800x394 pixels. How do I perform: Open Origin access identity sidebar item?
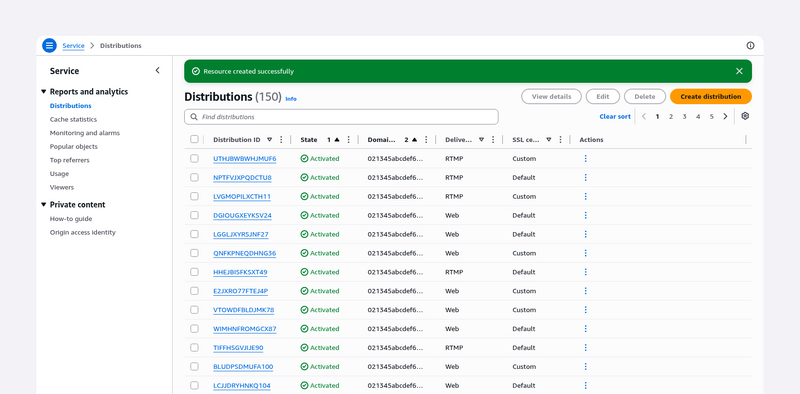coord(83,232)
